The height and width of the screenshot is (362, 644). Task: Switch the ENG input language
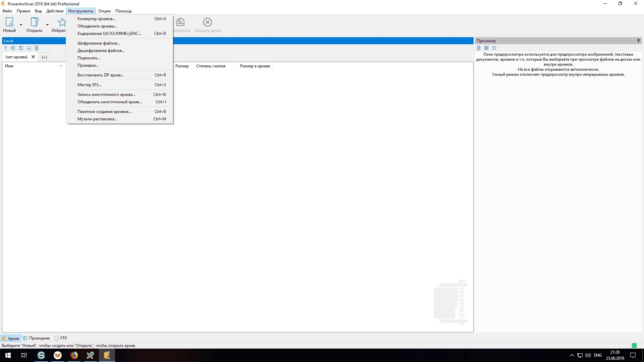point(598,355)
